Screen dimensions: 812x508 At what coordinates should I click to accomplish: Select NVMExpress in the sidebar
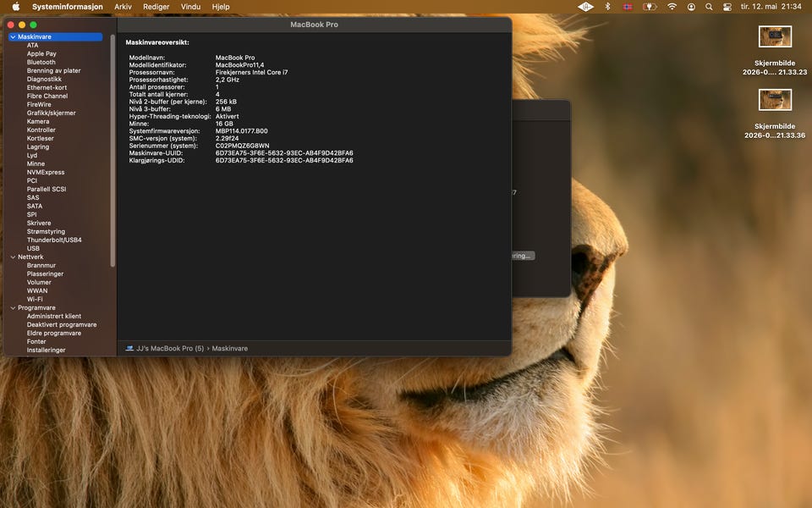coord(46,172)
